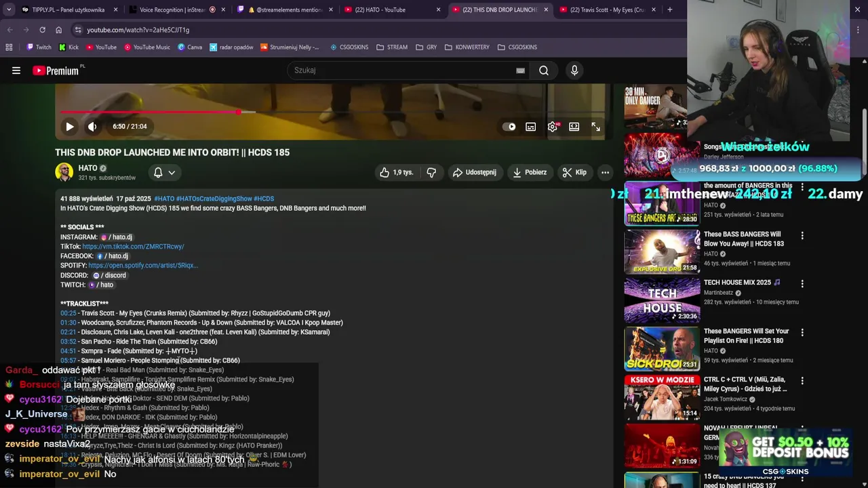Image resolution: width=868 pixels, height=488 pixels.
Task: Expand the KONWERTERY bookmarks folder
Action: coord(467,47)
